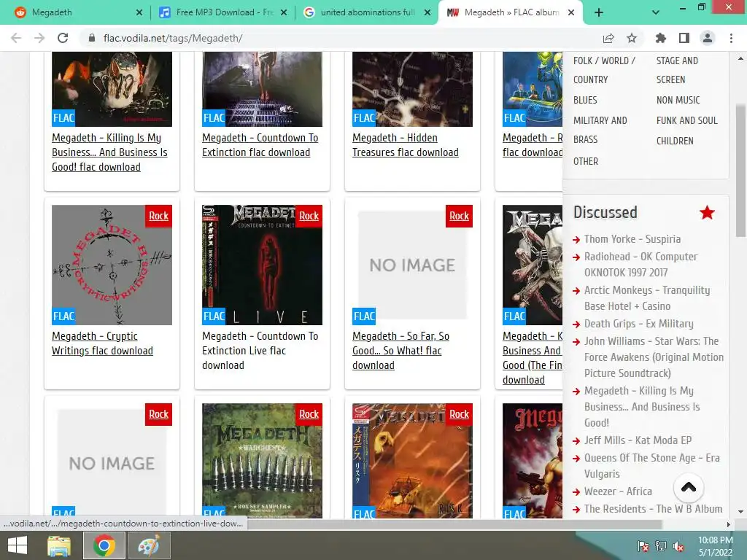747x560 pixels.
Task: Click Rock tag on Warchest cover
Action: pyautogui.click(x=309, y=414)
